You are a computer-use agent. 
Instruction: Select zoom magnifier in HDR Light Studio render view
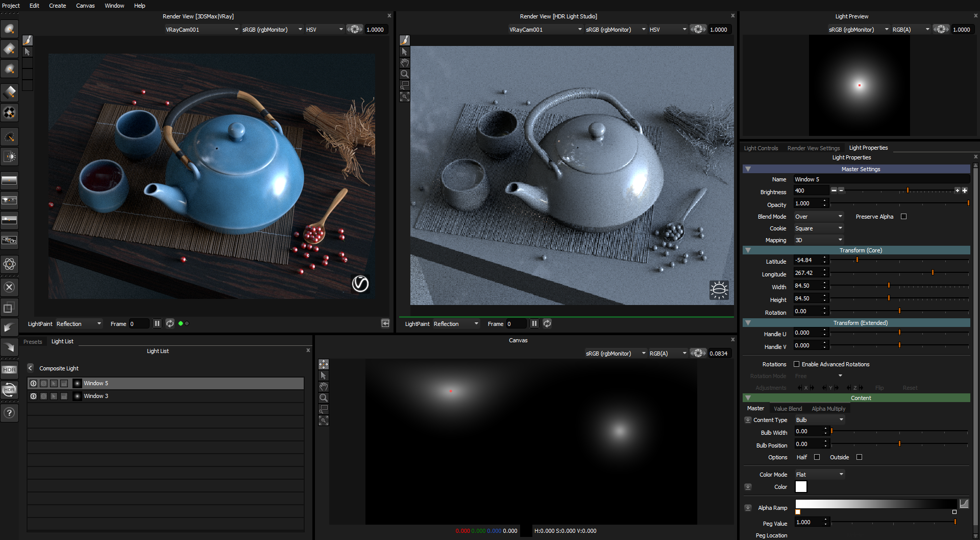[x=405, y=74]
